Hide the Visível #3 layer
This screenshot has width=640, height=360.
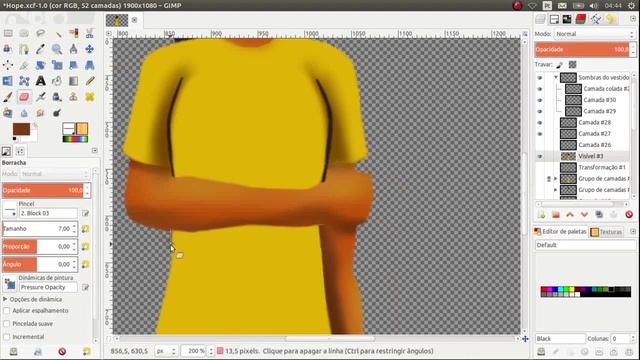point(540,156)
